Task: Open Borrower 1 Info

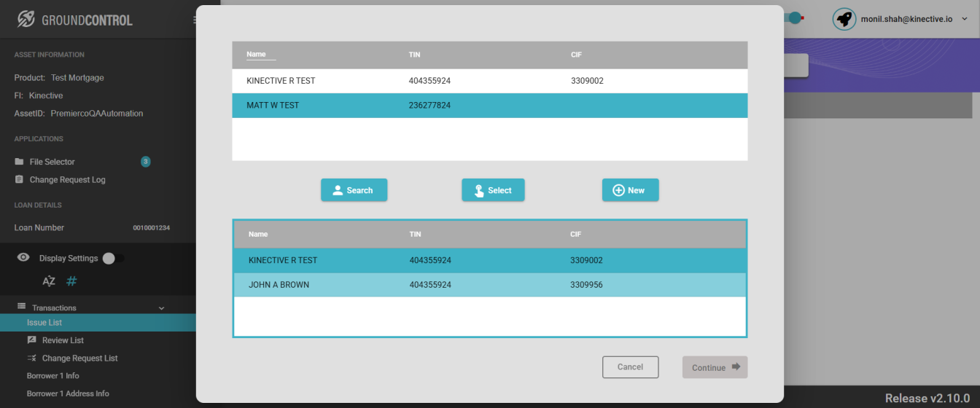Action: click(x=53, y=376)
